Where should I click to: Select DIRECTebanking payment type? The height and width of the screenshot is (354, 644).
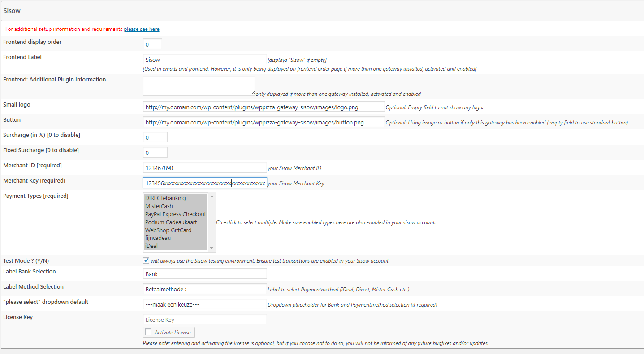point(175,198)
